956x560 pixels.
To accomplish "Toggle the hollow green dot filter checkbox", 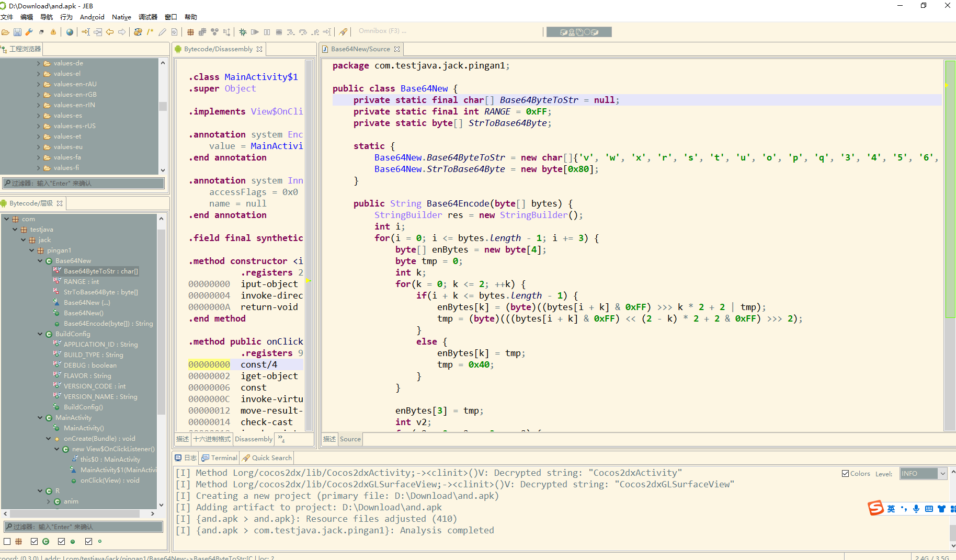I will tap(88, 542).
